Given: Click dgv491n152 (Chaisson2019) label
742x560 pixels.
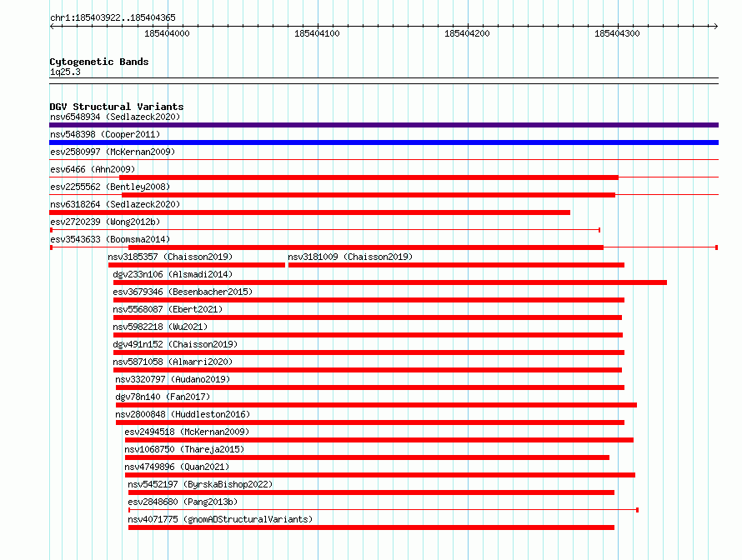Looking at the screenshot, I should (175, 344).
